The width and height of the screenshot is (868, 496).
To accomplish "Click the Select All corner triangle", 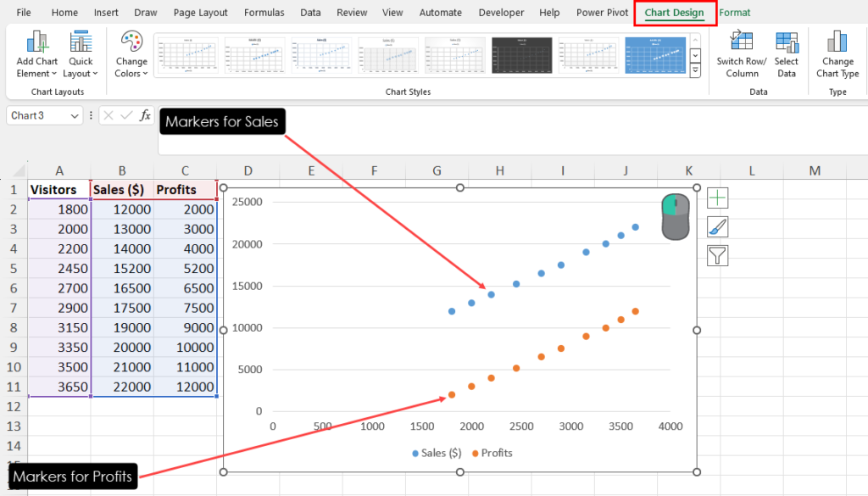I will pyautogui.click(x=19, y=170).
